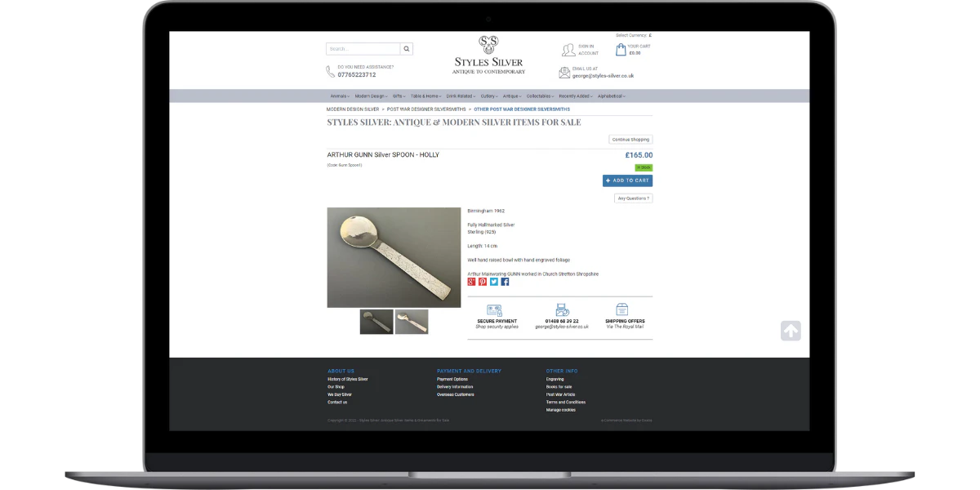980x490 pixels.
Task: Expand the Animals dropdown menu
Action: point(340,96)
